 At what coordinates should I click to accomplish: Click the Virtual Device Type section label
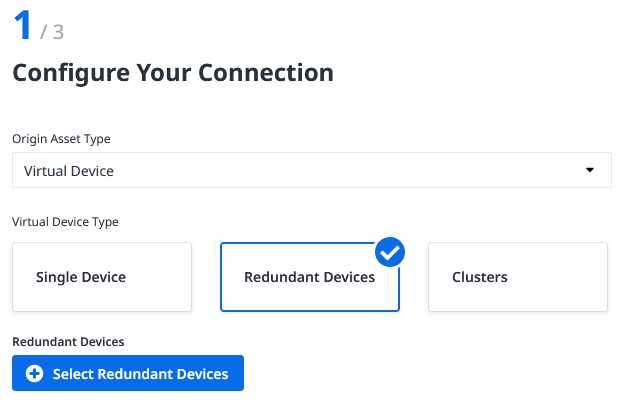(65, 222)
